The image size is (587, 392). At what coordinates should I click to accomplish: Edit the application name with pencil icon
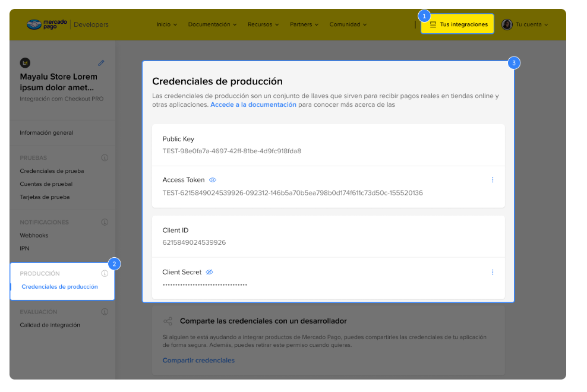(x=101, y=63)
